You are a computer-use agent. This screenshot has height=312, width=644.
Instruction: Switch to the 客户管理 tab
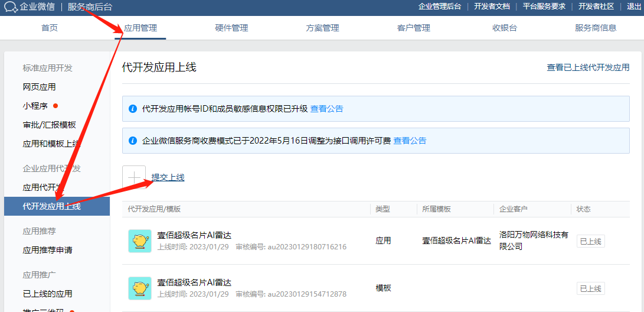click(414, 28)
